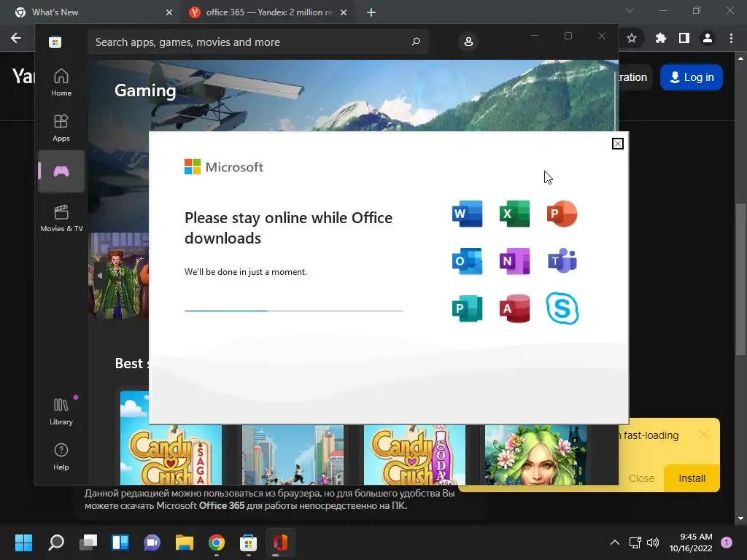Open the Candy Crush Soda Saga thumbnail
Viewport: 747px width, 560px height.
coord(414,455)
